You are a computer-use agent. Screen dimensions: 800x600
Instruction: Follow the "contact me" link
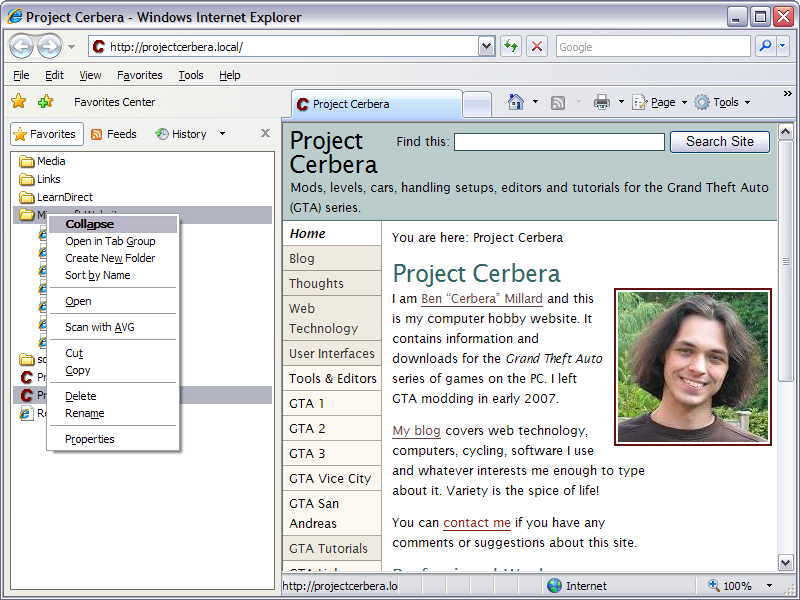coord(477,523)
